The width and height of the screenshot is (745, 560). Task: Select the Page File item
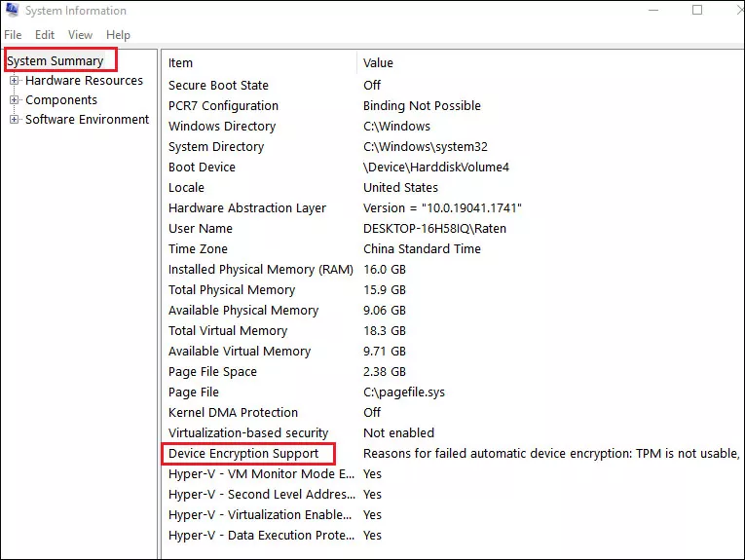pos(194,392)
